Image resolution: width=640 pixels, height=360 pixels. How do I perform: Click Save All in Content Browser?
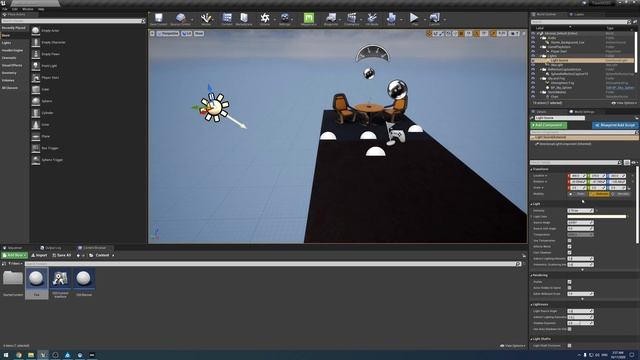62,255
